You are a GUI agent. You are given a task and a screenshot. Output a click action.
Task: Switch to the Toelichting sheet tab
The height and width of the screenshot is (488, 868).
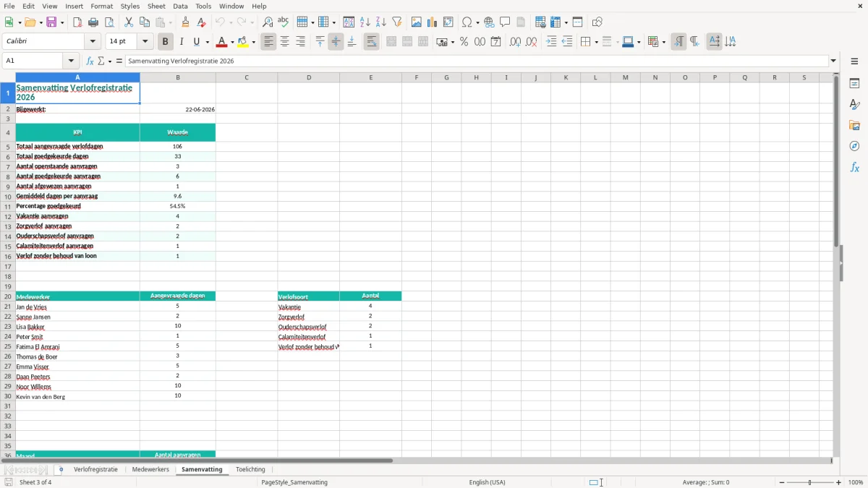(x=250, y=470)
